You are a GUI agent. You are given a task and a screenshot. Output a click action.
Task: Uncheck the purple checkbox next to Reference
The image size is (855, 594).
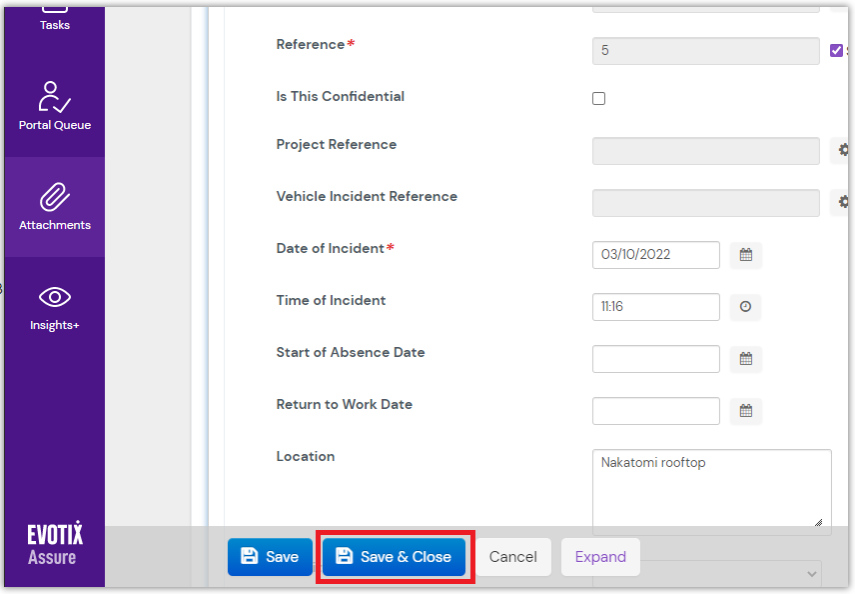coord(837,50)
